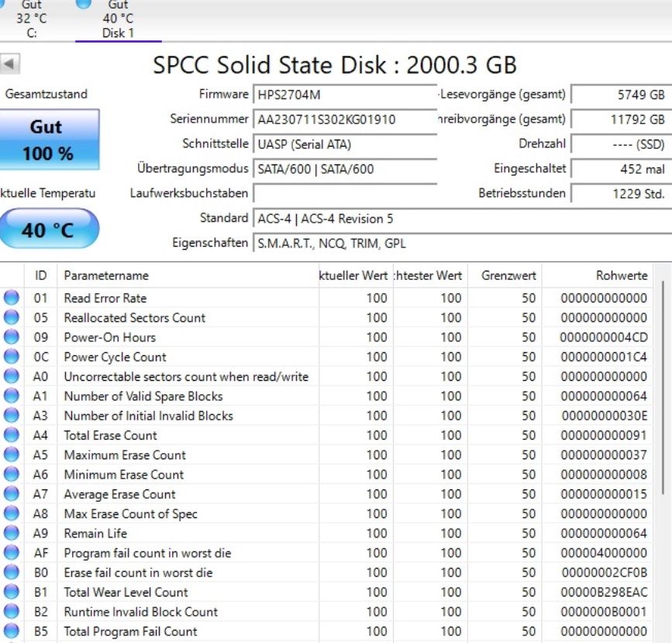The image size is (672, 643).
Task: Click the Drehzahl value ---- (SSD)
Action: pos(621,144)
